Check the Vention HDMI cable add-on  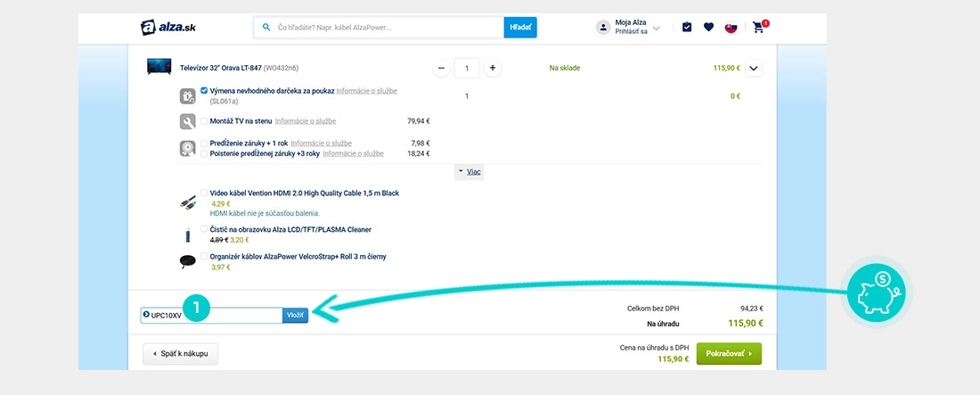pyautogui.click(x=205, y=193)
